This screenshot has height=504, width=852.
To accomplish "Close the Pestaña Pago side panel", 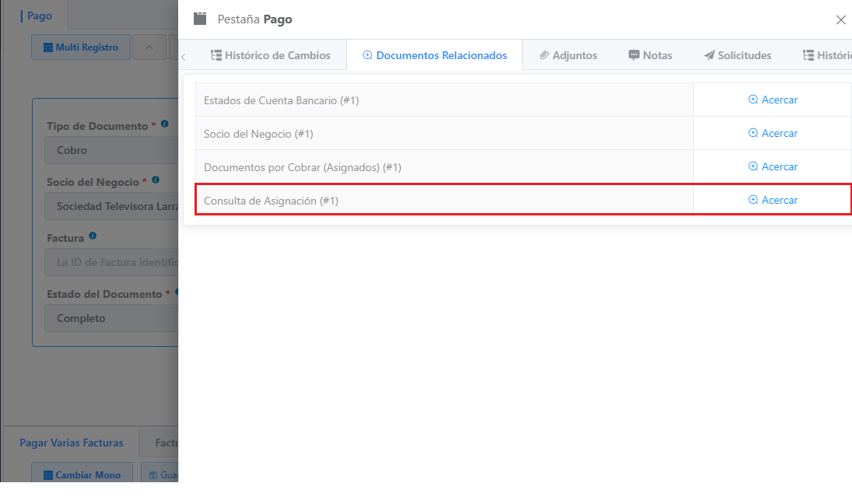I will click(840, 19).
